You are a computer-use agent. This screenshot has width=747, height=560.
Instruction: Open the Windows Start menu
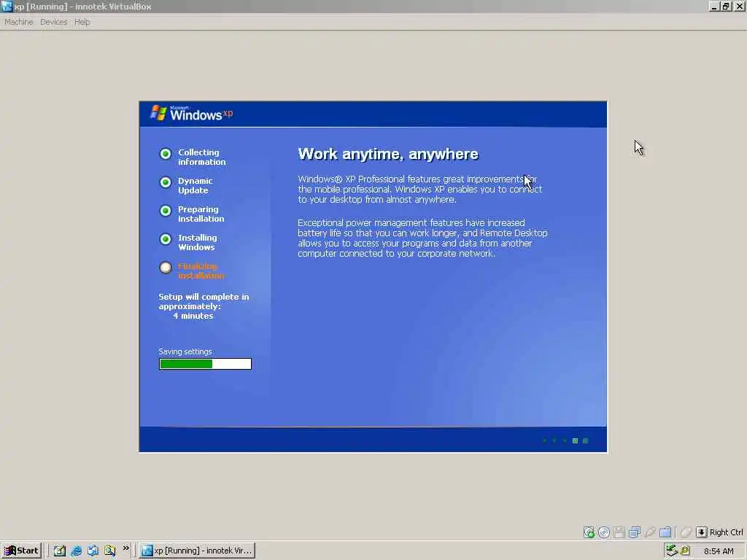pos(21,551)
